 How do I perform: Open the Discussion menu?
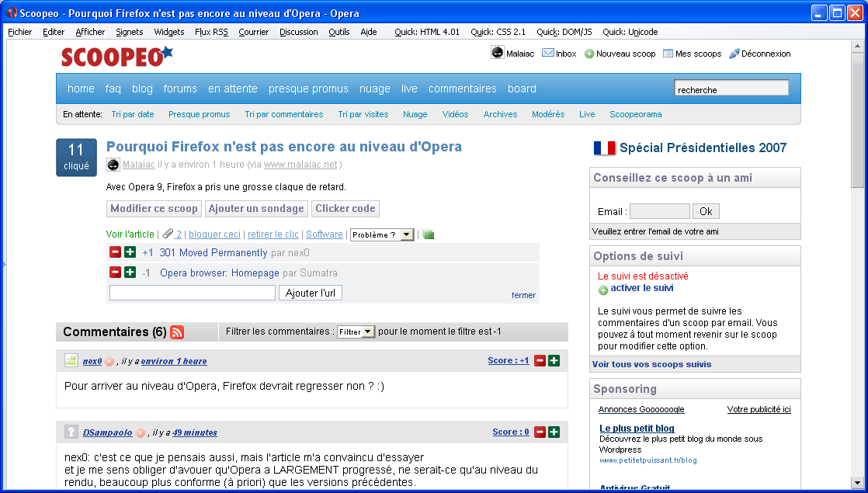(298, 32)
